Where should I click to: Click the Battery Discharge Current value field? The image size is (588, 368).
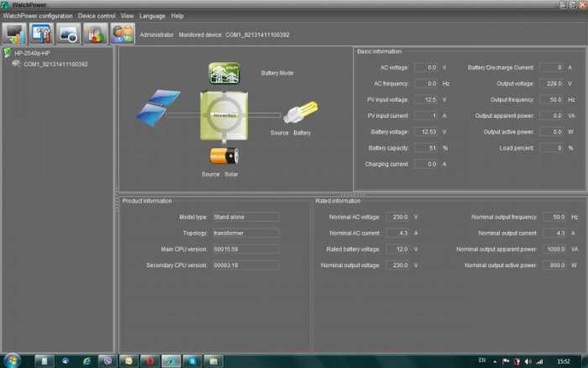click(x=551, y=67)
